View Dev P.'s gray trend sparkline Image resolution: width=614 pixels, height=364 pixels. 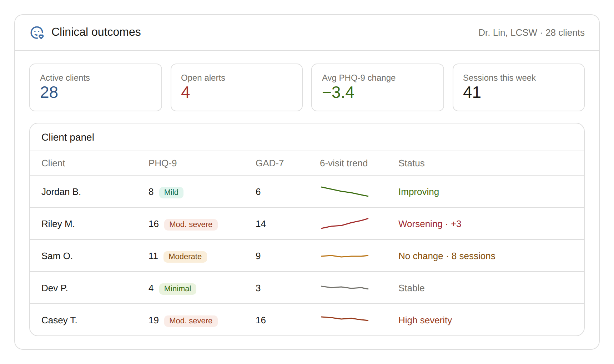[345, 287]
